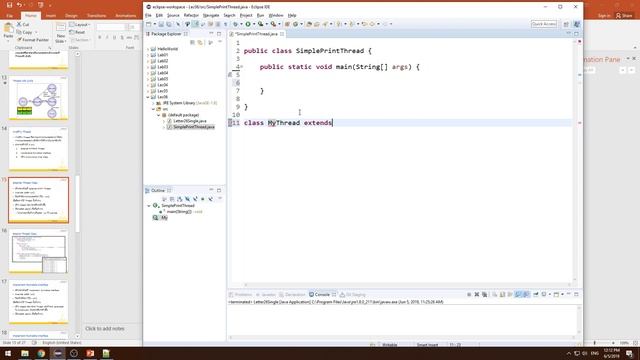The height and width of the screenshot is (360, 640).
Task: Open the Run menu in Eclipse
Action: (x=260, y=15)
